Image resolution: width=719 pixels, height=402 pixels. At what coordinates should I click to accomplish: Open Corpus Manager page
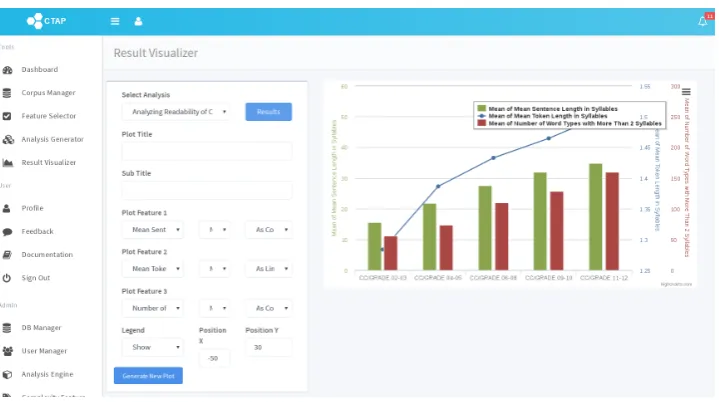pos(48,93)
